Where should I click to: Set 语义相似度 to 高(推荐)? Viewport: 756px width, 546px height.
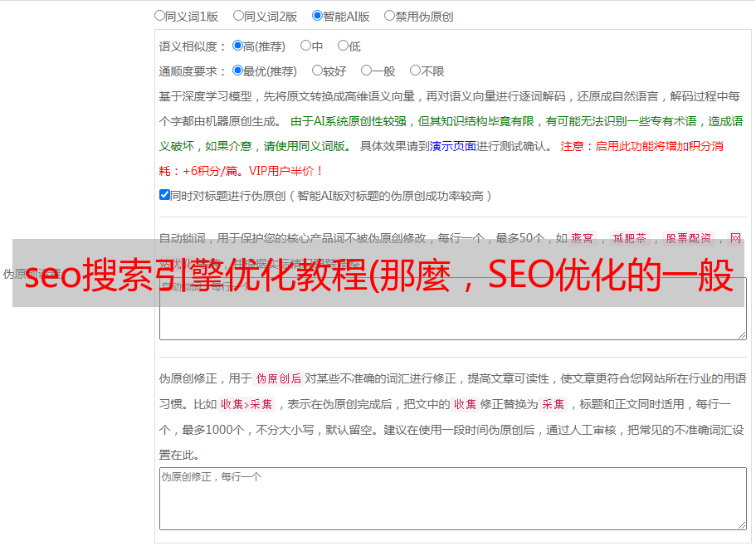[237, 46]
